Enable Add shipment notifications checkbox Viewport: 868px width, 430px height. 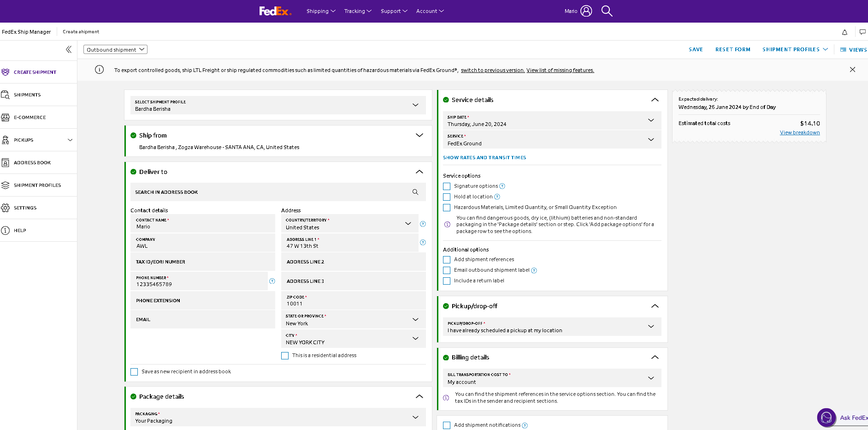[x=447, y=425]
